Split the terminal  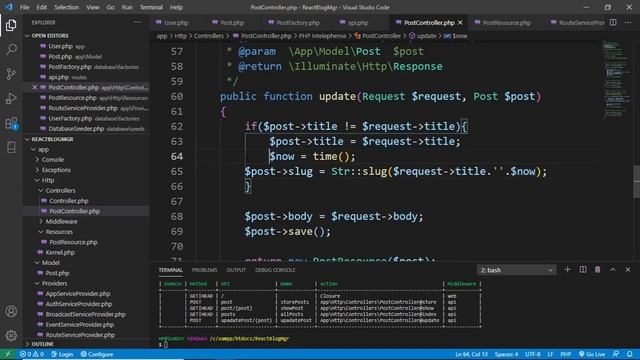coord(583,270)
